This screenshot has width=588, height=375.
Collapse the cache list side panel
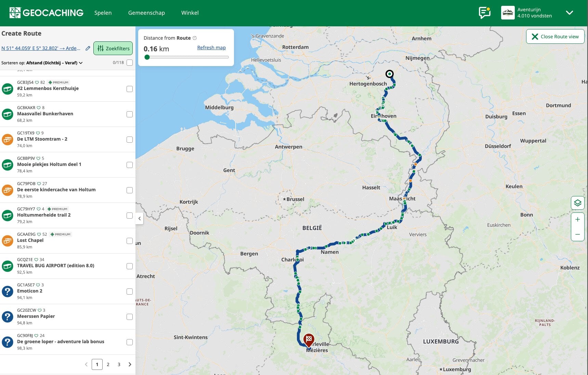139,218
